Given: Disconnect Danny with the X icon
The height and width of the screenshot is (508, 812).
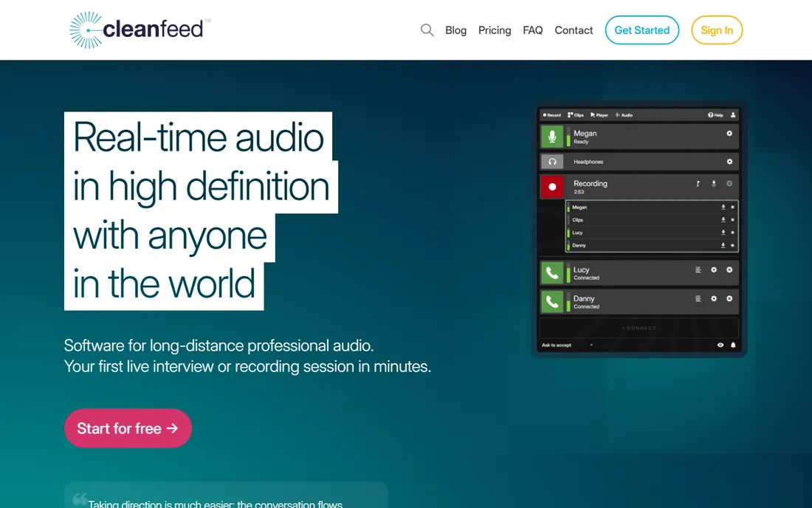Looking at the screenshot, I should pyautogui.click(x=729, y=299).
